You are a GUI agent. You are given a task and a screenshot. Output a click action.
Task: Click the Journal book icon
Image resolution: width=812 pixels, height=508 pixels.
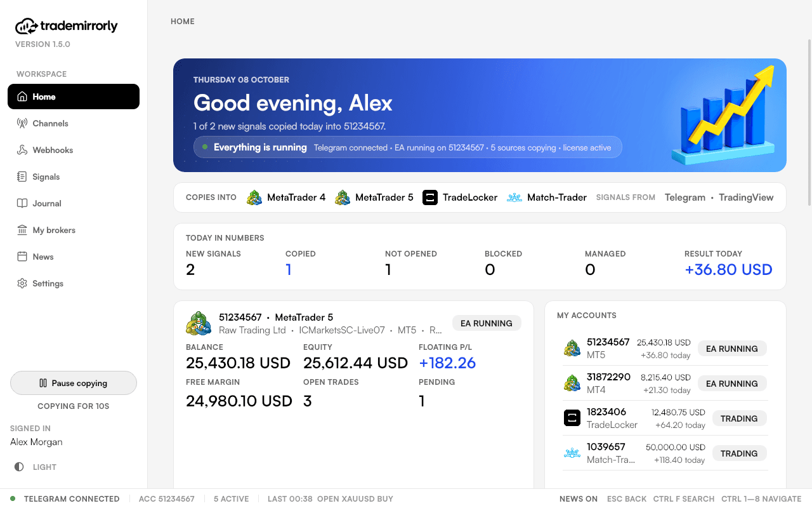click(22, 203)
